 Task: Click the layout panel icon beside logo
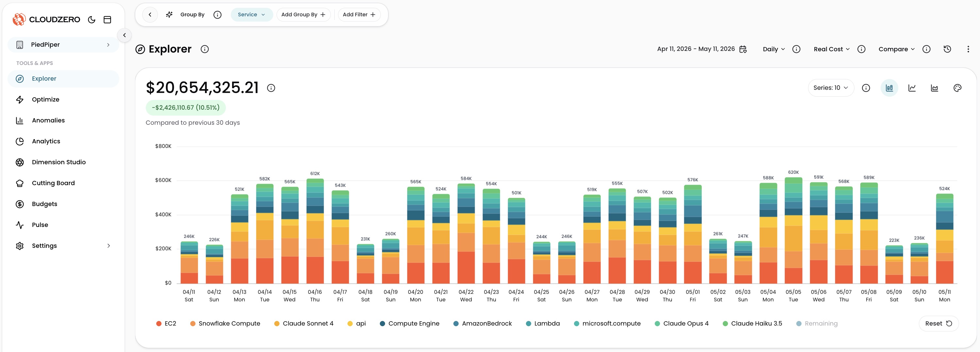(x=107, y=19)
